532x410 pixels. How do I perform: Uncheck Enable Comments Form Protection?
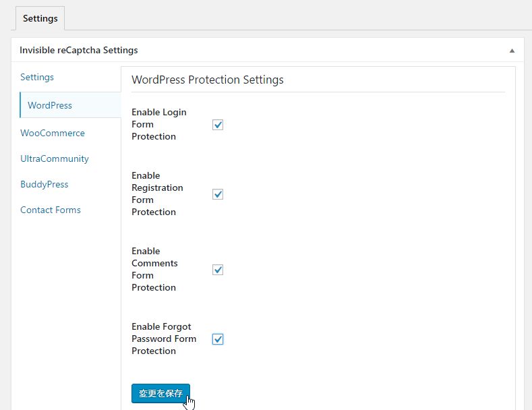pyautogui.click(x=218, y=270)
